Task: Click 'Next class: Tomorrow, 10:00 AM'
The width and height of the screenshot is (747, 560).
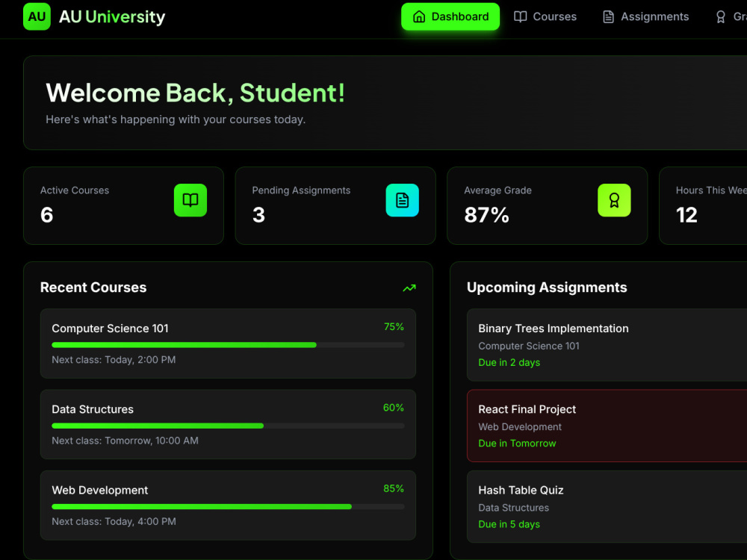Action: (x=125, y=441)
